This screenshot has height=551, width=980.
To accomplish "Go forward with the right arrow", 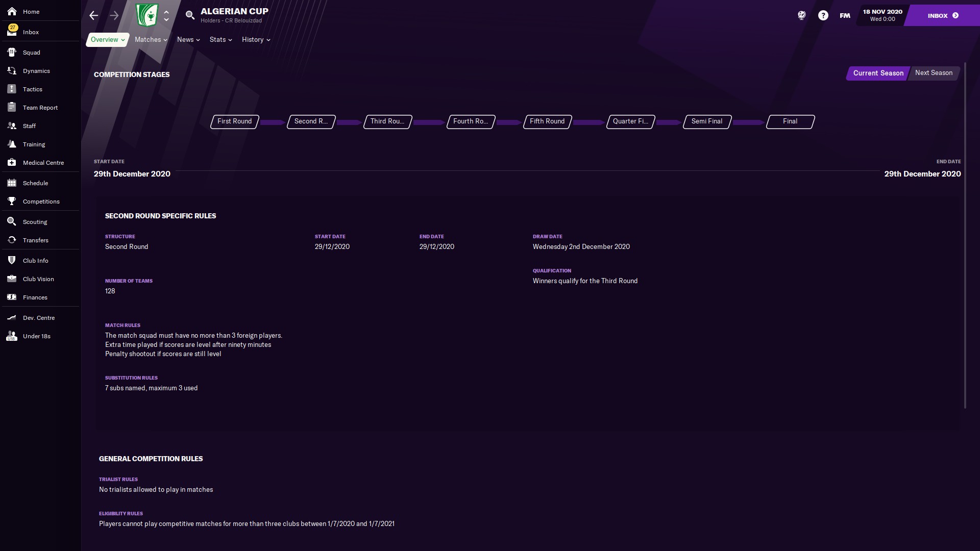I will coord(114,15).
